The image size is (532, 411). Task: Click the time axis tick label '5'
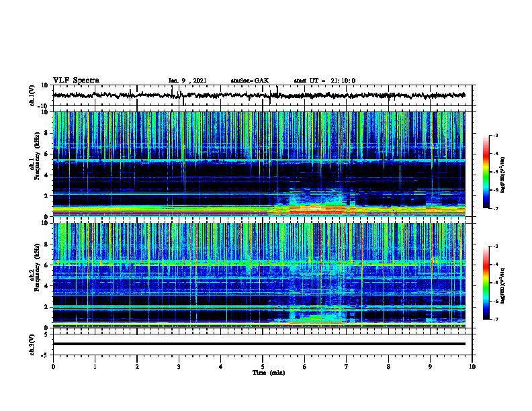pyautogui.click(x=263, y=367)
